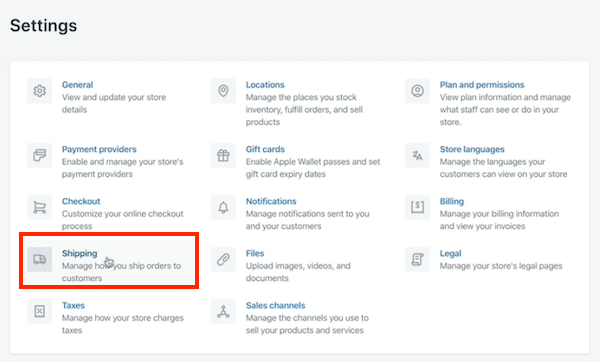Viewport: 600px width, 362px height.
Task: Click the Checkout cart icon
Action: pos(39,207)
